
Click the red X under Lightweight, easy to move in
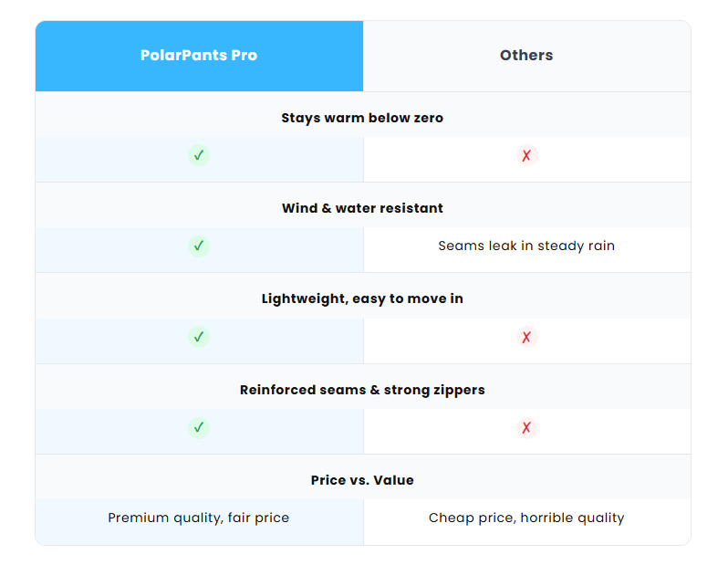pyautogui.click(x=526, y=337)
